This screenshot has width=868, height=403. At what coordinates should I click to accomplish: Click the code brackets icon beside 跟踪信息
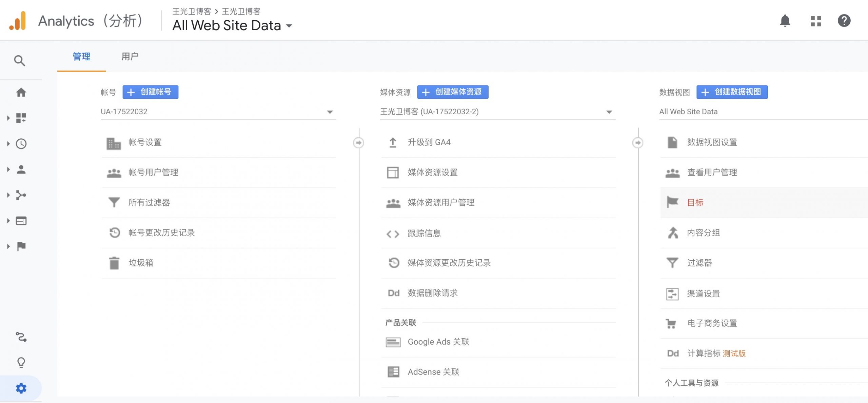pyautogui.click(x=393, y=234)
